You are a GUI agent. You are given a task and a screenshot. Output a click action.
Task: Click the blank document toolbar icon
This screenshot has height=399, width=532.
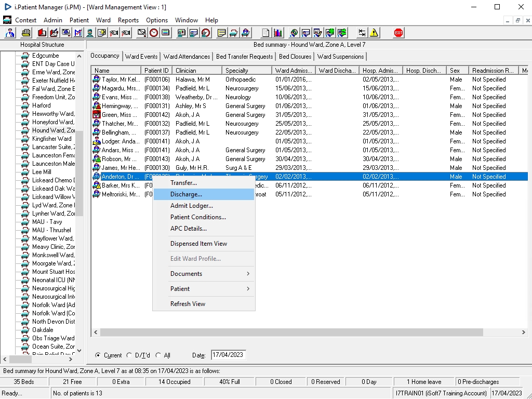[x=265, y=33]
